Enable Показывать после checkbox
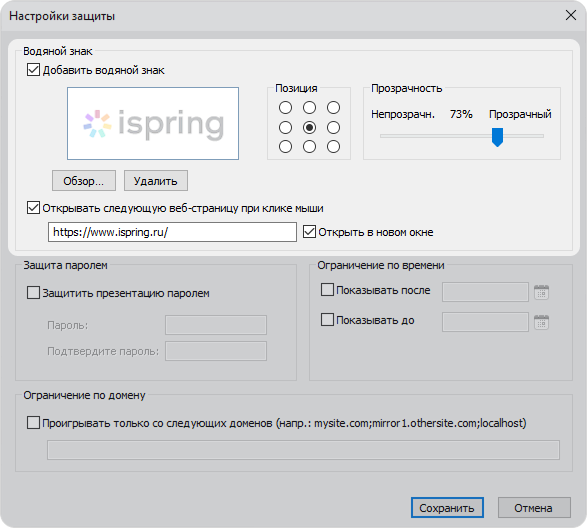587x528 pixels. [328, 290]
